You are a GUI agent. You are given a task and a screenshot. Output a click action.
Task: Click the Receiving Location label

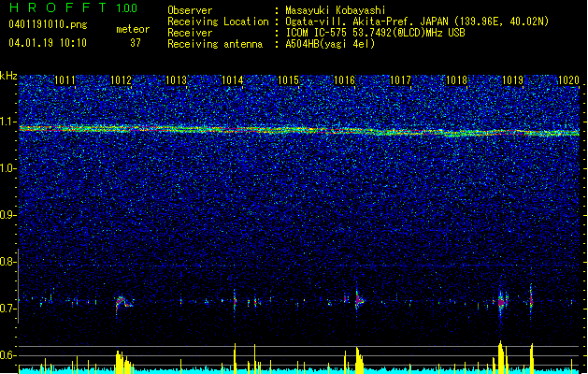pyautogui.click(x=218, y=22)
